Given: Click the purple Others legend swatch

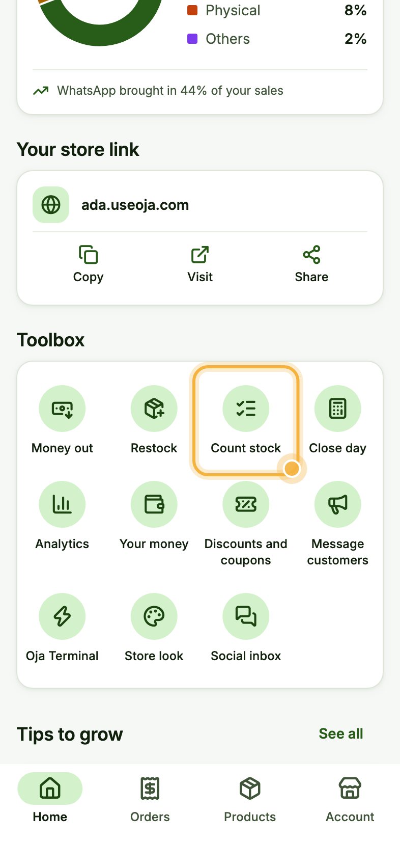Looking at the screenshot, I should pyautogui.click(x=192, y=39).
